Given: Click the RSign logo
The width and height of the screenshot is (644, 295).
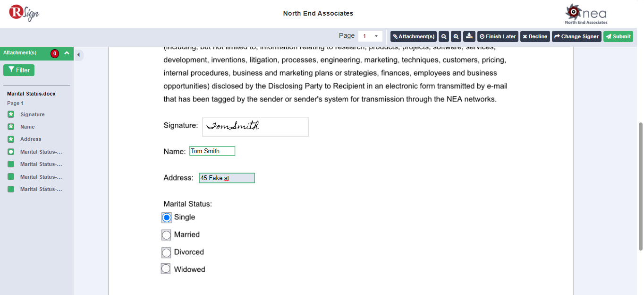Looking at the screenshot, I should tap(24, 13).
